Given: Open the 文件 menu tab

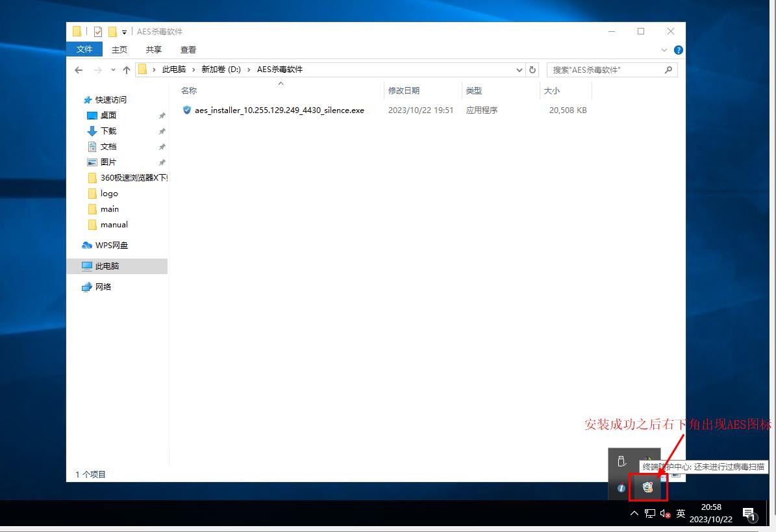Looking at the screenshot, I should [84, 49].
